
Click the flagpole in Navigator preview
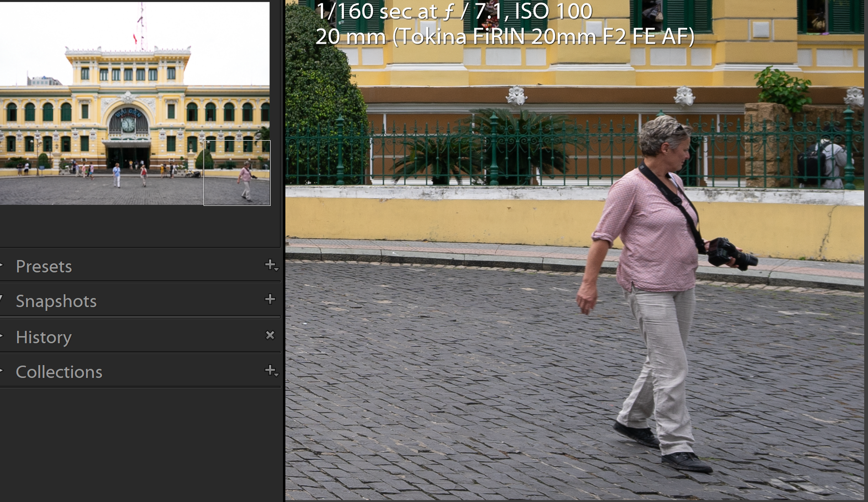tap(141, 24)
